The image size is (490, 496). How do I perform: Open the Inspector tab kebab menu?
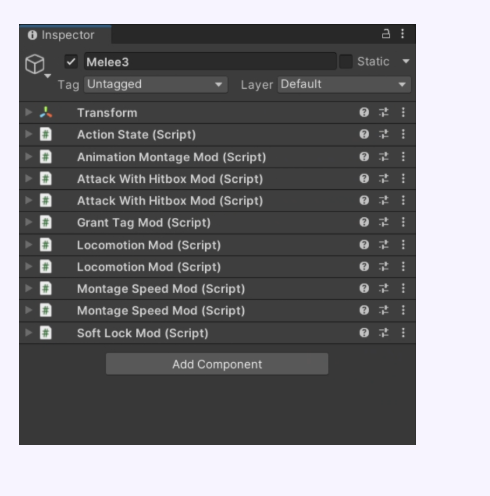click(x=403, y=34)
